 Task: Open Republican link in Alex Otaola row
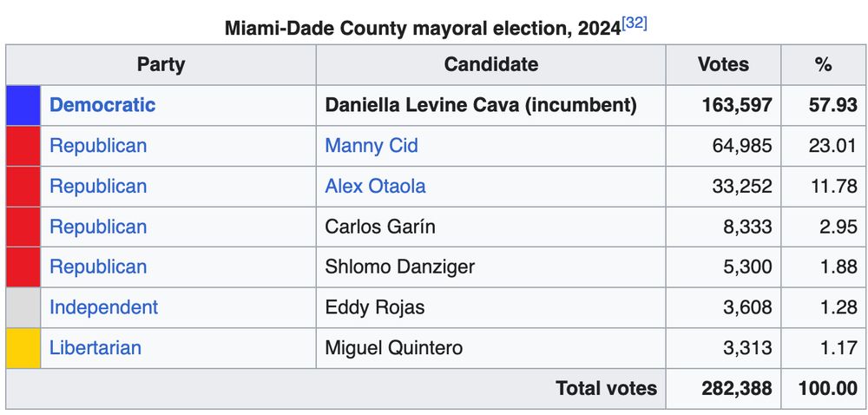[98, 186]
